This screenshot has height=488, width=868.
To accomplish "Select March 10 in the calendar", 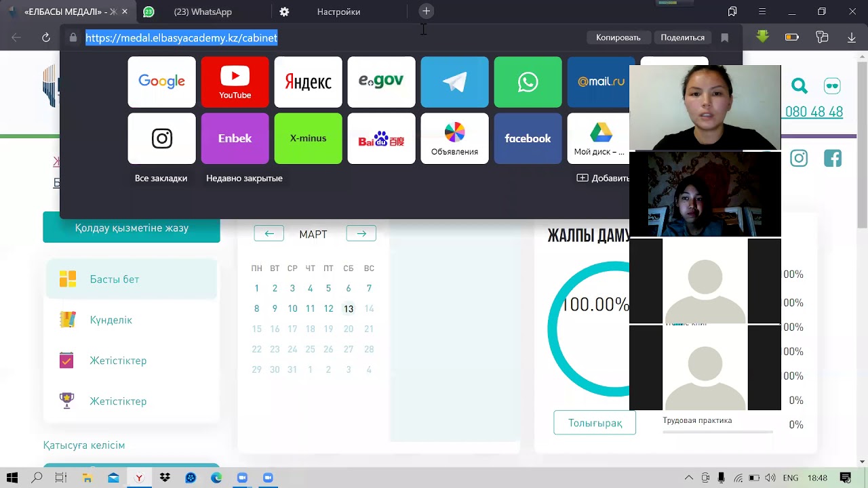I will (x=292, y=309).
